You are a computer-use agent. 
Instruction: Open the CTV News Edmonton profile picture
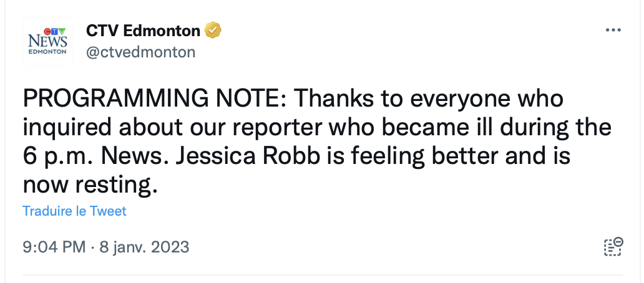47,41
